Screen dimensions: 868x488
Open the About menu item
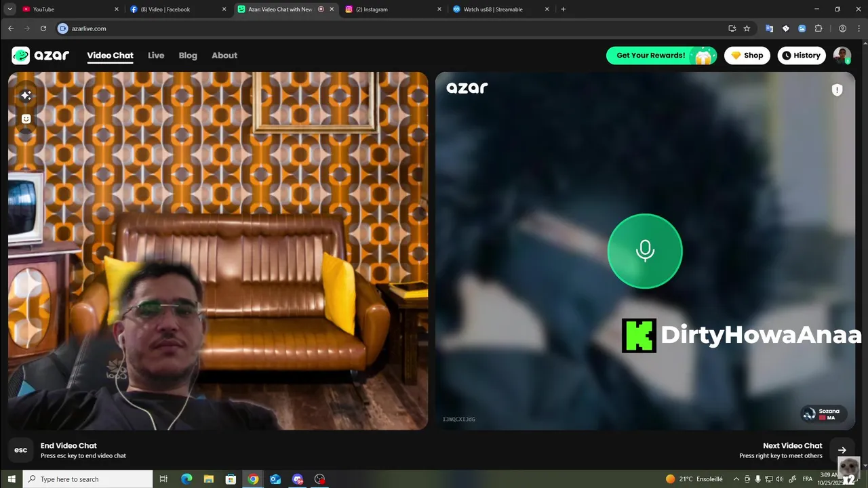[x=224, y=56]
